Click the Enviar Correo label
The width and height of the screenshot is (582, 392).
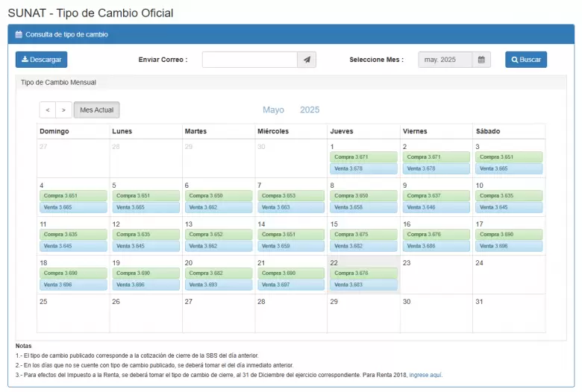click(x=163, y=60)
